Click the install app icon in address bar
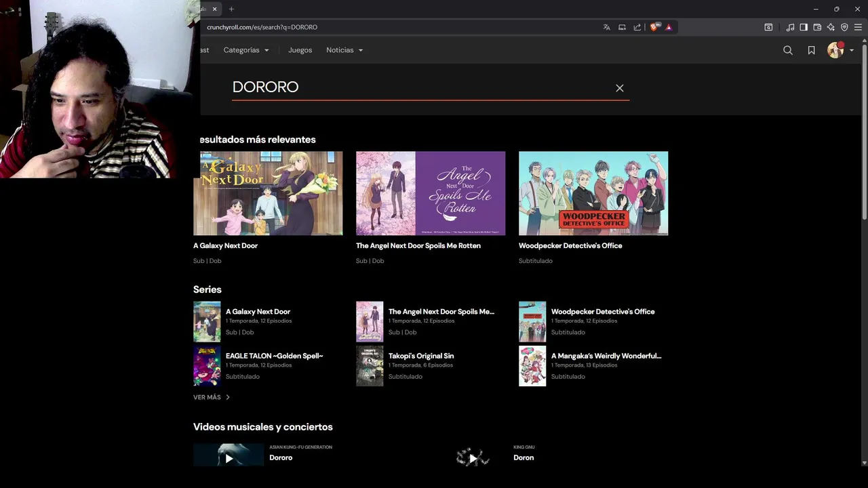Image resolution: width=868 pixels, height=488 pixels. coord(622,27)
